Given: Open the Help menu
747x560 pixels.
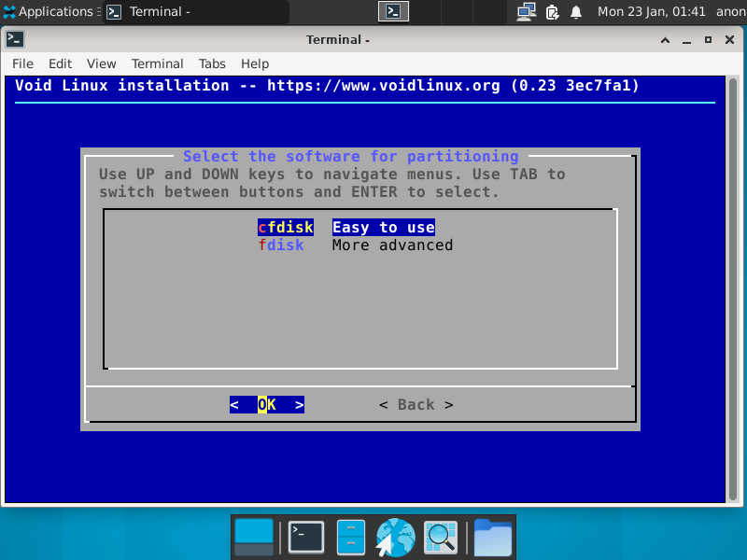Looking at the screenshot, I should click(x=255, y=63).
